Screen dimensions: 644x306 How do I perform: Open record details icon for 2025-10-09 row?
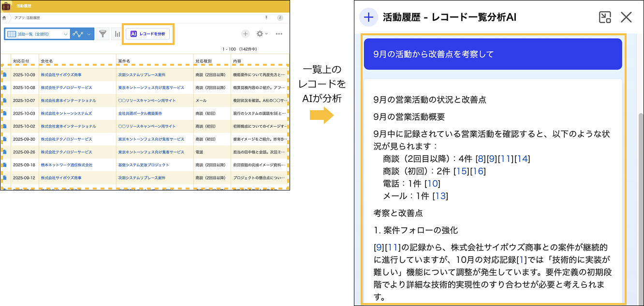coord(5,75)
